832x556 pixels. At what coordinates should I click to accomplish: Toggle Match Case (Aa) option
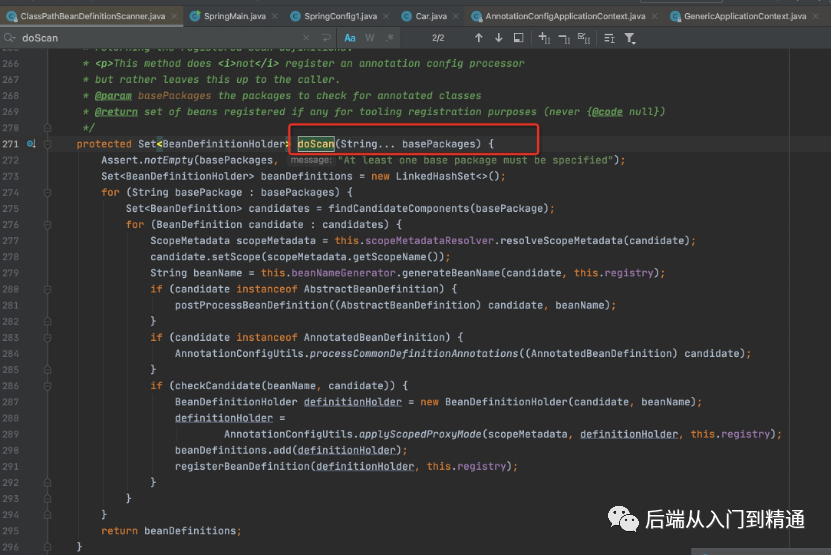pos(350,38)
